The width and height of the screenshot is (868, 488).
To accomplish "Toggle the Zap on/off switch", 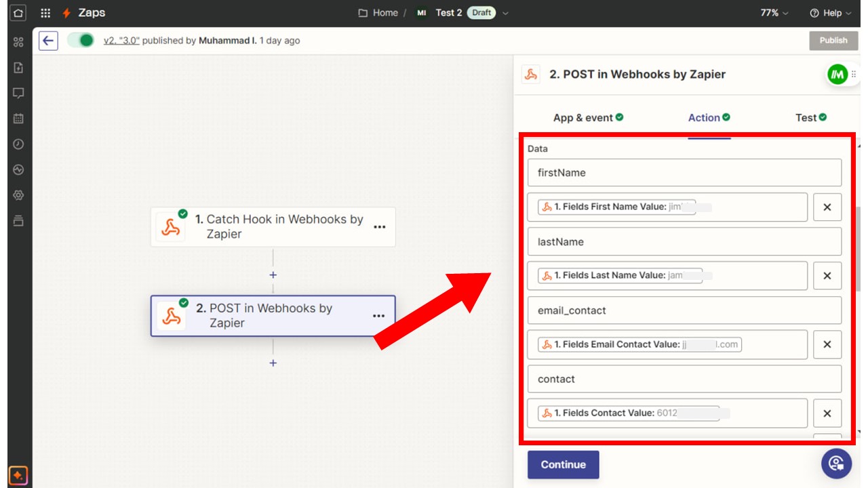I will coord(81,41).
